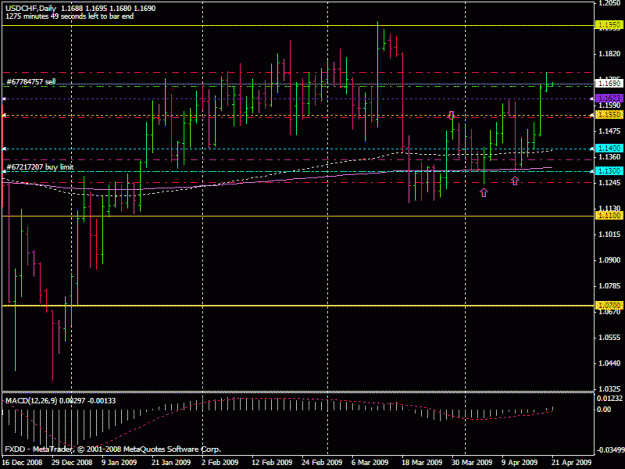
Task: Click the cyan 1.1400 line handle at left edge
Action: point(4,149)
